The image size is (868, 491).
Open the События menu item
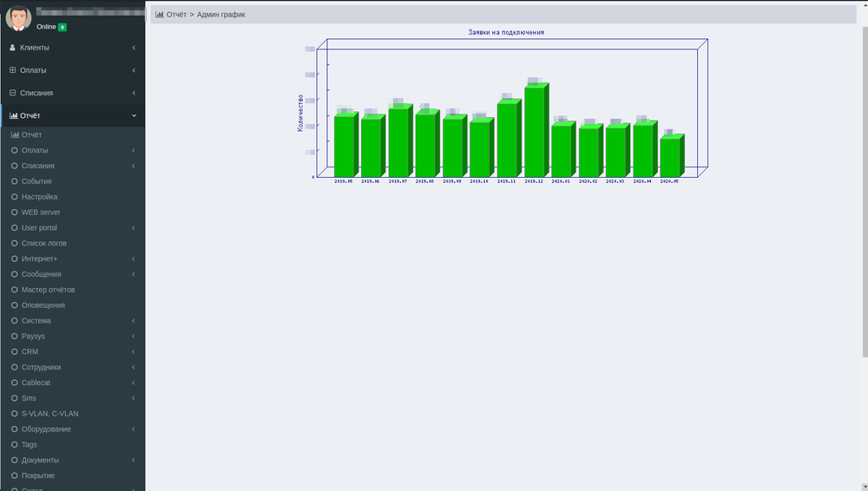click(36, 181)
